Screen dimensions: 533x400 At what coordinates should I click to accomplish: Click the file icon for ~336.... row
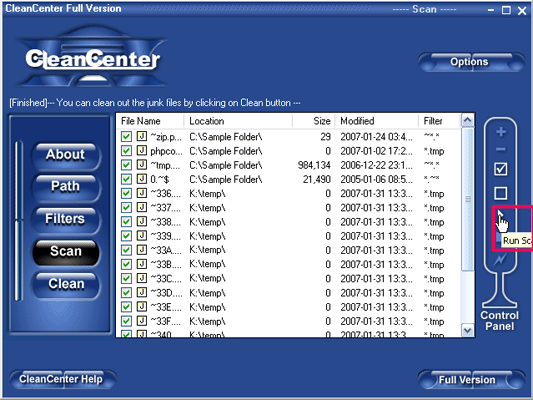(x=142, y=193)
